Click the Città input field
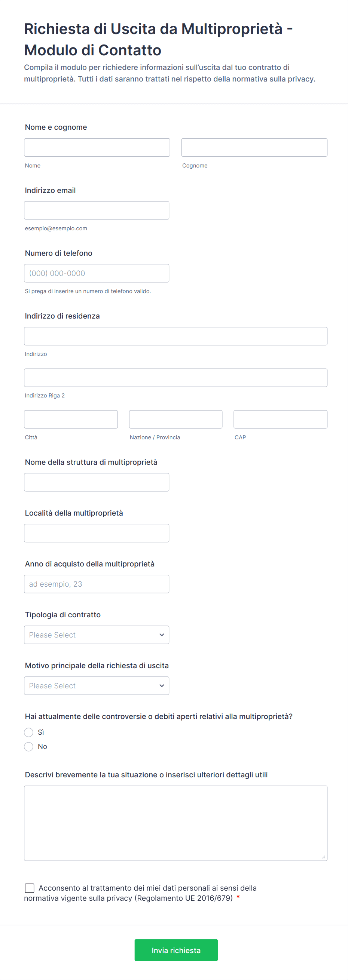This screenshot has height=980, width=348. pyautogui.click(x=71, y=419)
